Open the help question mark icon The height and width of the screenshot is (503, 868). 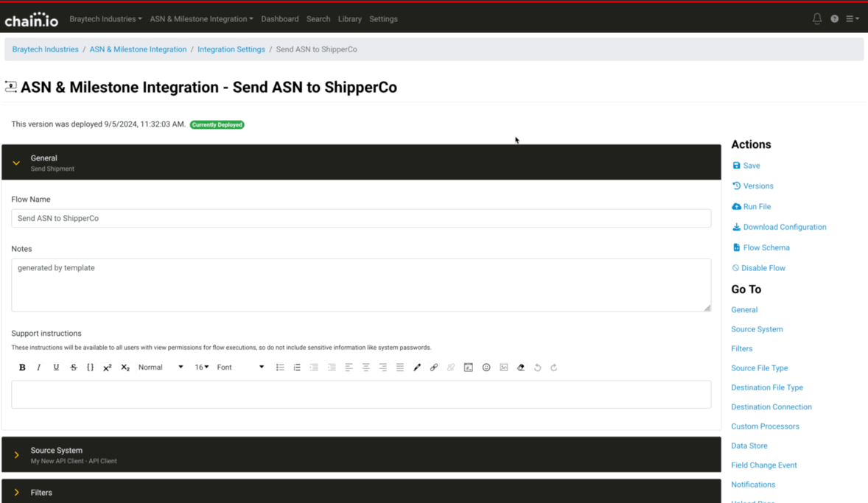tap(834, 19)
